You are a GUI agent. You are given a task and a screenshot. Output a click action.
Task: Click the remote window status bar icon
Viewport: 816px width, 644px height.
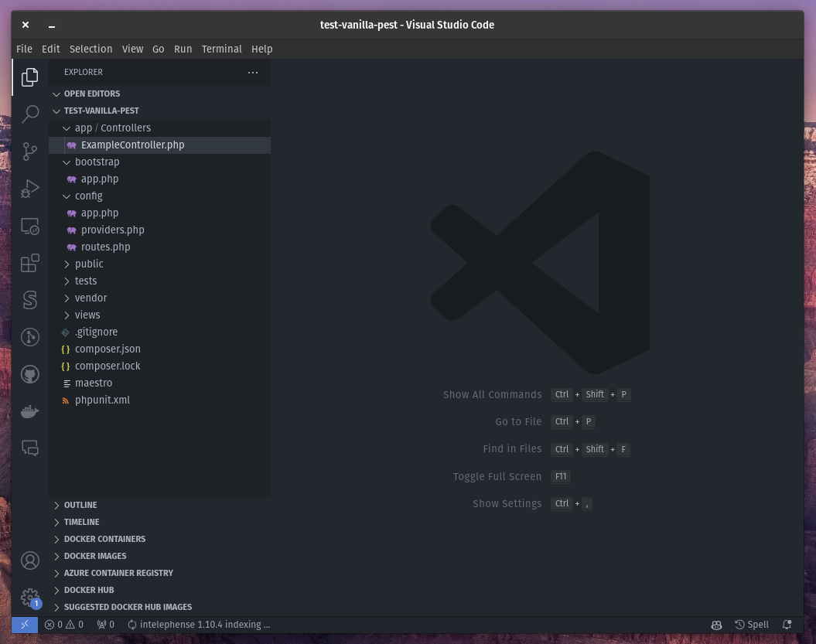25,625
